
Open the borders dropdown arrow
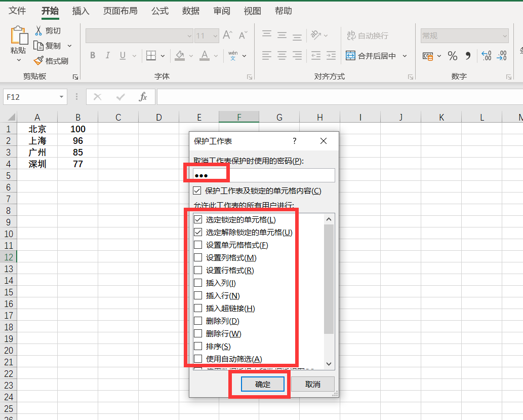coord(163,56)
